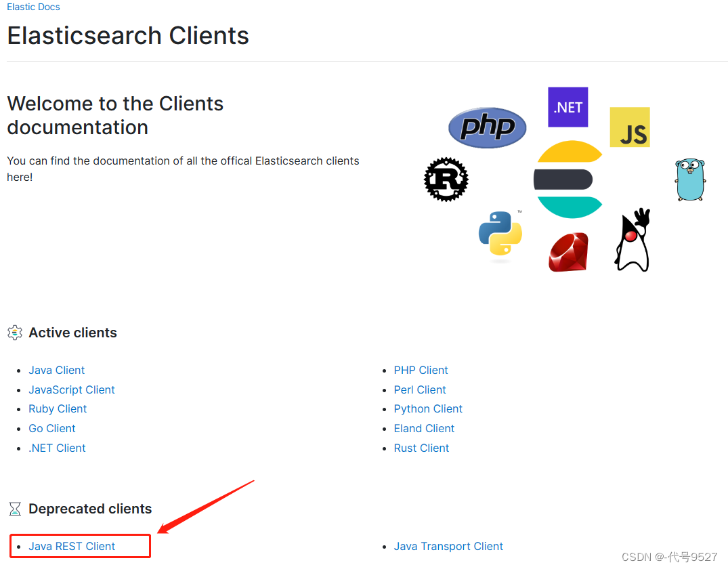
Task: Click the PHP logo
Action: 487,128
